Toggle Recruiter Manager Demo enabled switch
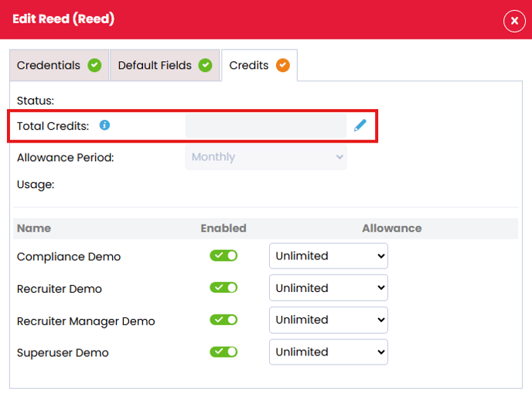This screenshot has width=532, height=408. tap(223, 320)
